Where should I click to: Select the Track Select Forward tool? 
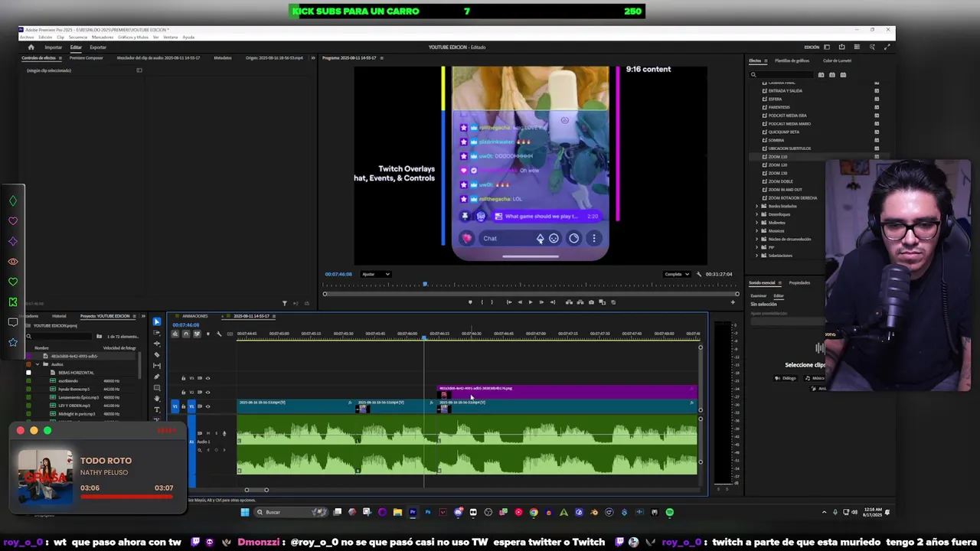pos(157,333)
